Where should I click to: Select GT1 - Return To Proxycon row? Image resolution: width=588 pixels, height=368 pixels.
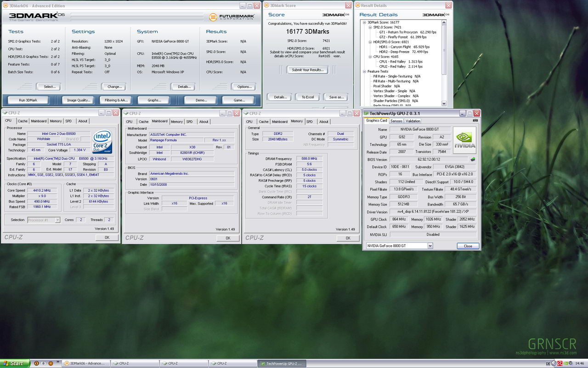coord(407,32)
